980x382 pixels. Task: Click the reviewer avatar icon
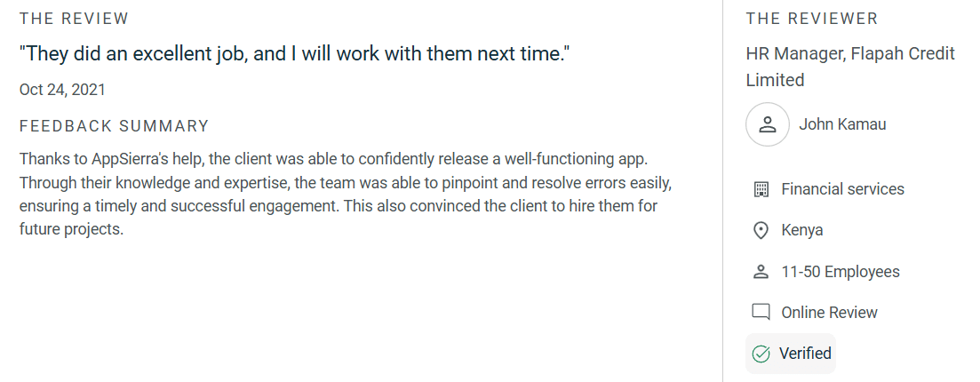click(x=768, y=124)
